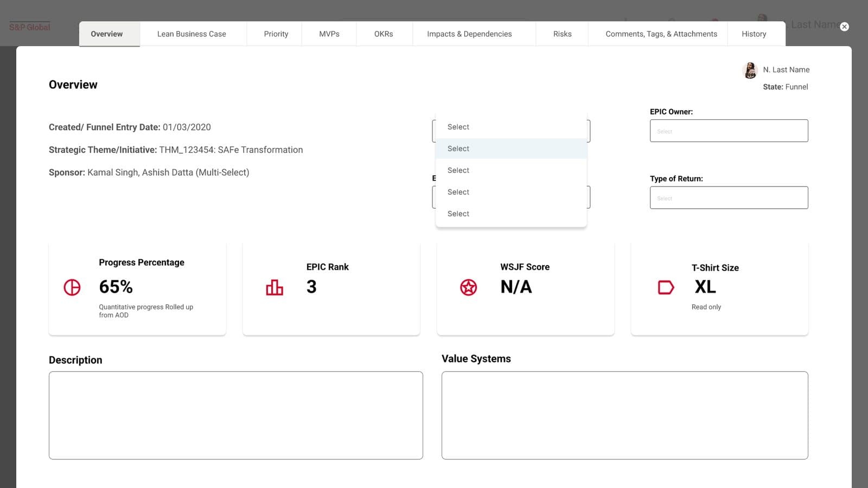
Task: Click the S&P Global logo
Action: click(30, 27)
